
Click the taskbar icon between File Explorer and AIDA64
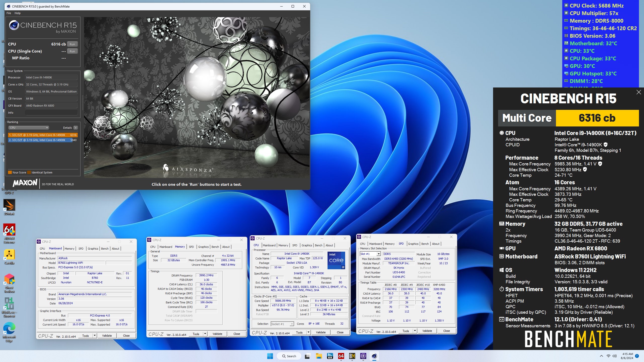pos(330,356)
